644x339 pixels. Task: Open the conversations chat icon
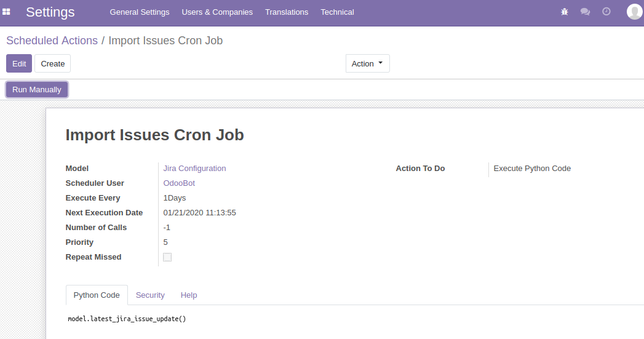click(x=585, y=12)
